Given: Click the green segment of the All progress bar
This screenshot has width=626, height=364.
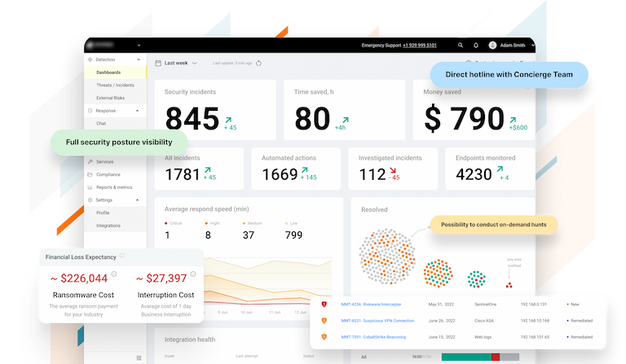Looking at the screenshot, I should (x=466, y=357).
